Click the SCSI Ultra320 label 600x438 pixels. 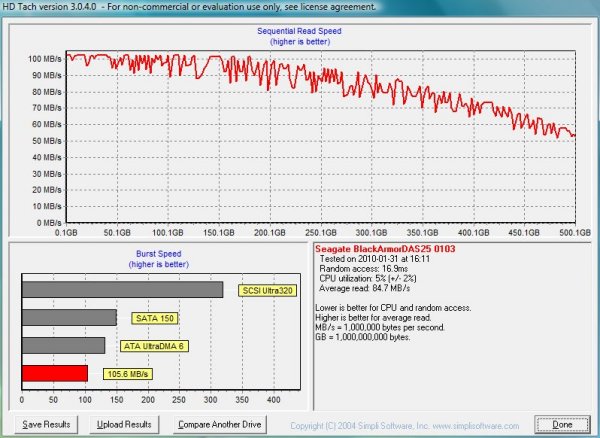(267, 290)
